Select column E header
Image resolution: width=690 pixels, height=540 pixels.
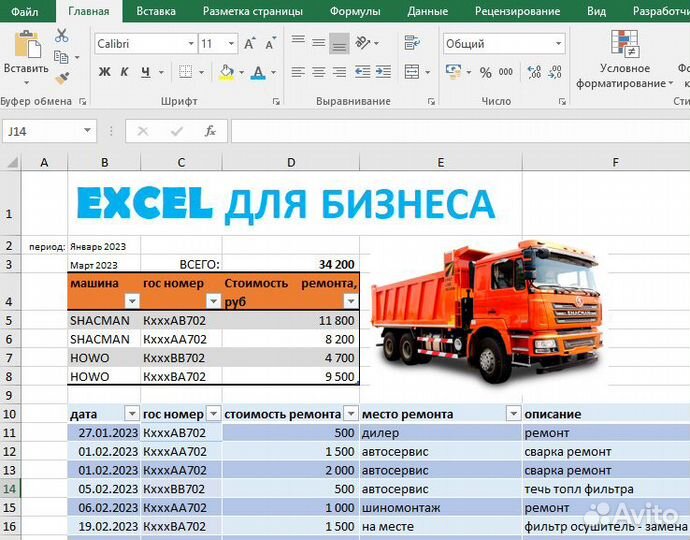pyautogui.click(x=440, y=162)
